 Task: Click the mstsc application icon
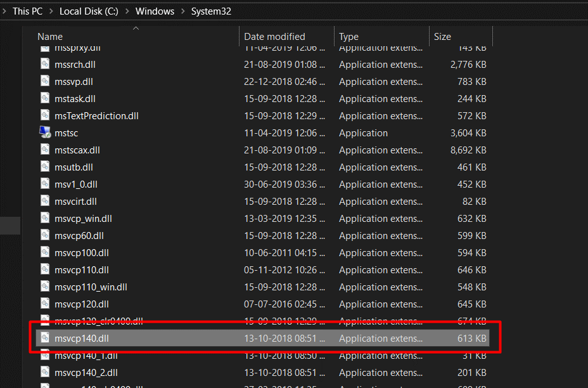click(45, 133)
